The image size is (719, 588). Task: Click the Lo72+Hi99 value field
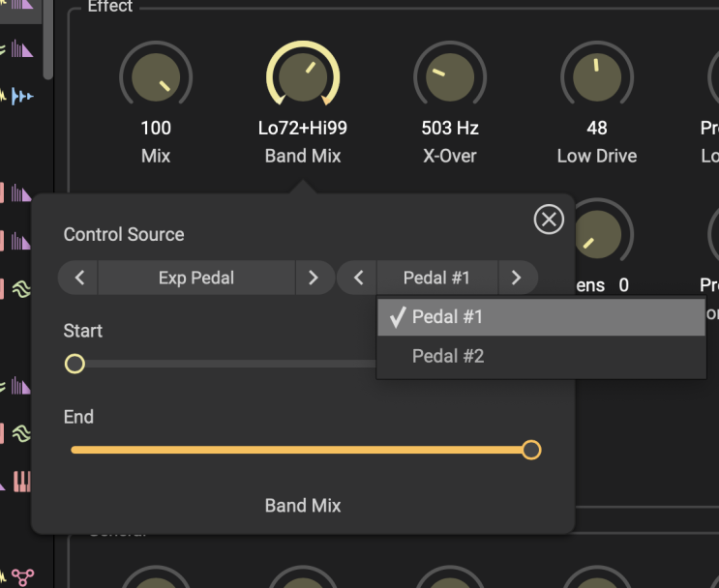303,128
